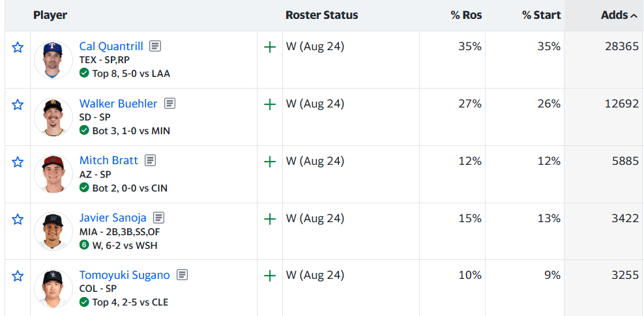Screen dimensions: 644x316
Task: Add Cal Quantrill with the plus icon
Action: 270,48
